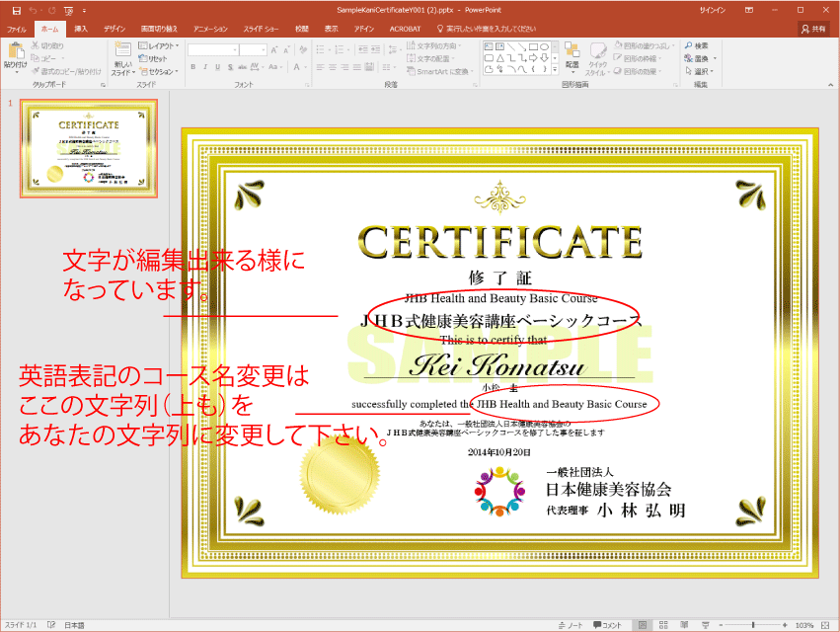840x632 pixels.
Task: Click the コメント comments button in status bar
Action: pos(607,625)
